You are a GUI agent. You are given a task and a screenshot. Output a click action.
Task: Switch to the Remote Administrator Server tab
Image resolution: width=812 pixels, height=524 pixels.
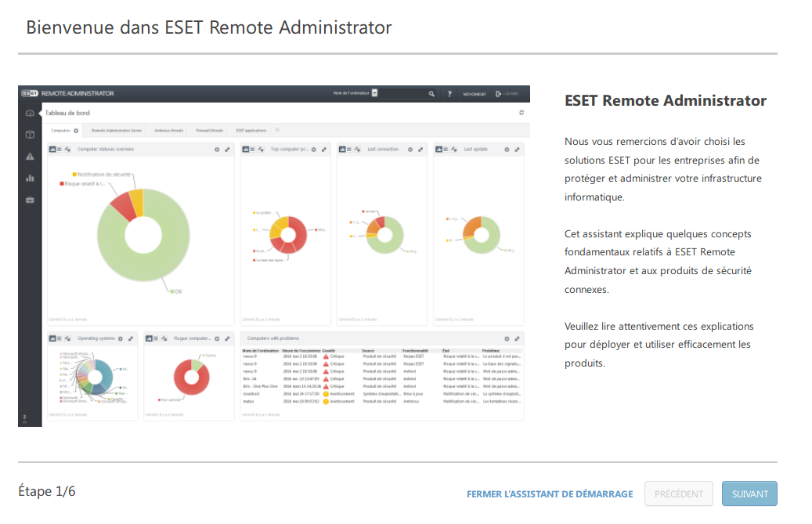click(116, 131)
